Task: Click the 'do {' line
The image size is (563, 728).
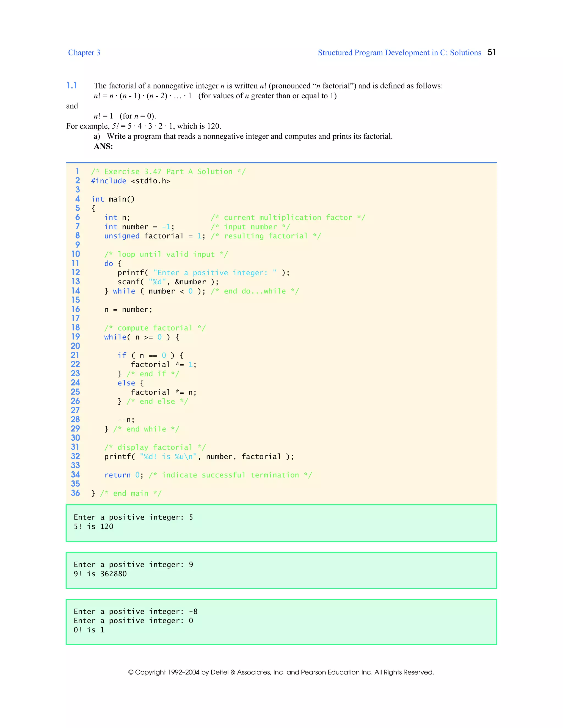Action: (x=113, y=264)
